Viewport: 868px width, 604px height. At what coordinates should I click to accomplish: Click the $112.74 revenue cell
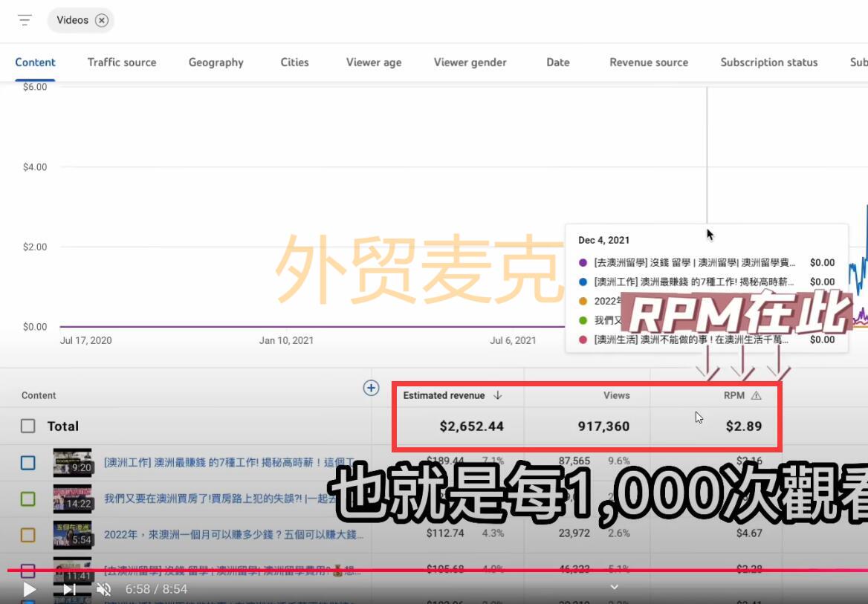coord(445,533)
